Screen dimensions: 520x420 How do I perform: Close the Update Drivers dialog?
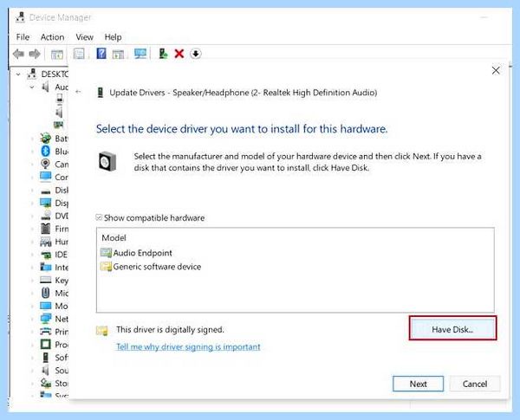496,70
